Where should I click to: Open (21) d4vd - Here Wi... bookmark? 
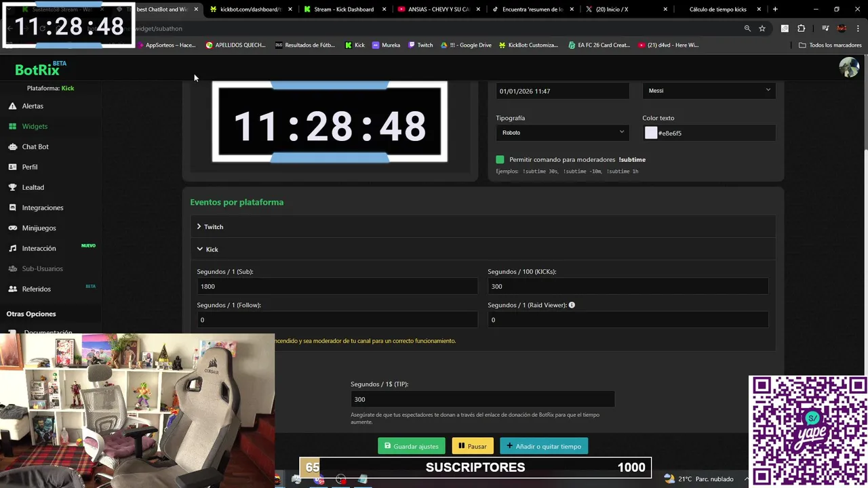pos(668,45)
